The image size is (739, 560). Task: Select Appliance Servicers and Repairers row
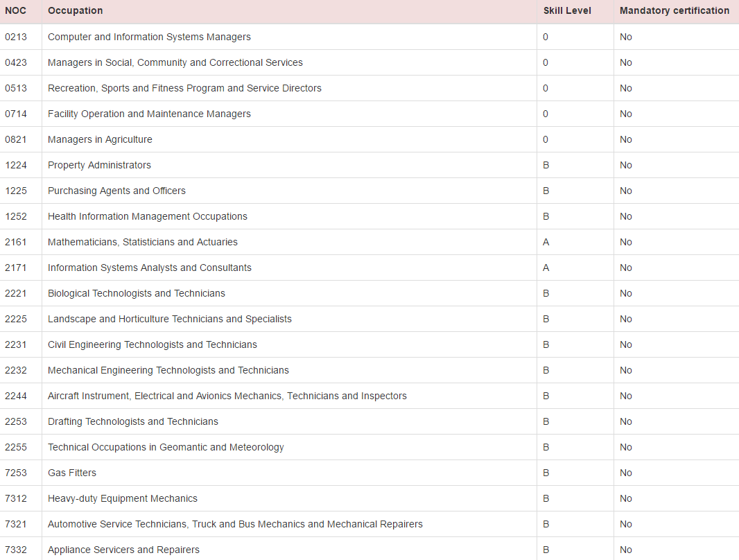tap(123, 550)
